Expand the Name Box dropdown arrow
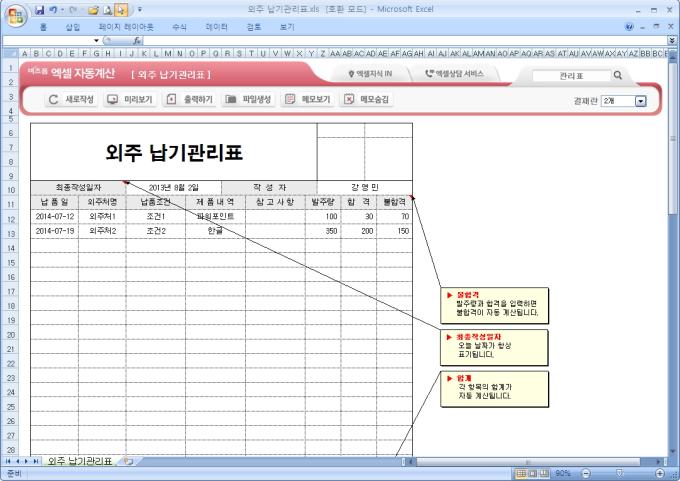This screenshot has width=680, height=481. (x=96, y=41)
